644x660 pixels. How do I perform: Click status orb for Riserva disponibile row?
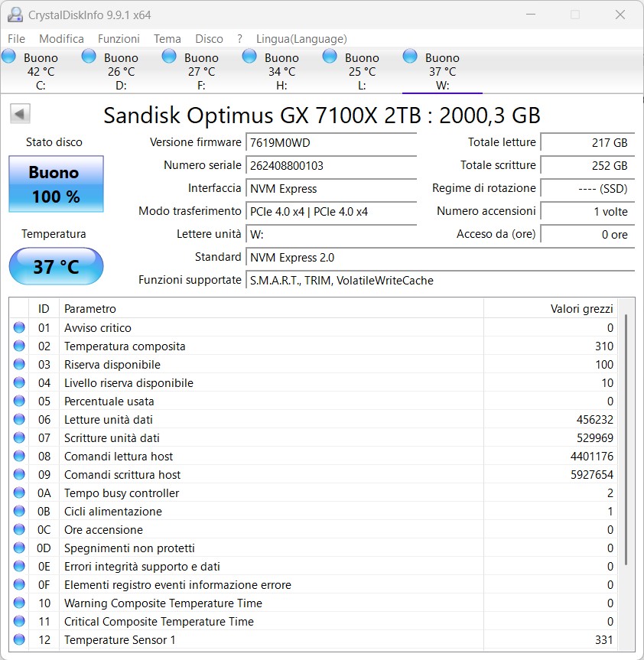pos(19,364)
